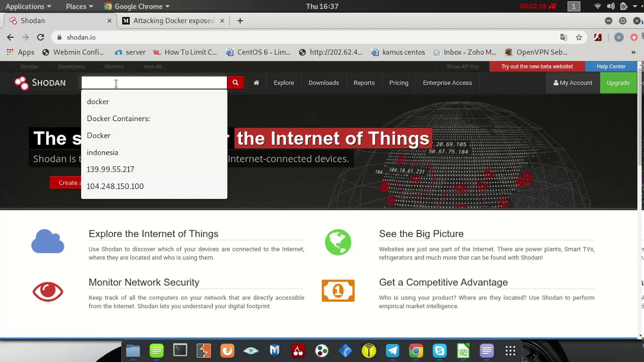
Task: Click the green Upgrade button
Action: click(618, 83)
